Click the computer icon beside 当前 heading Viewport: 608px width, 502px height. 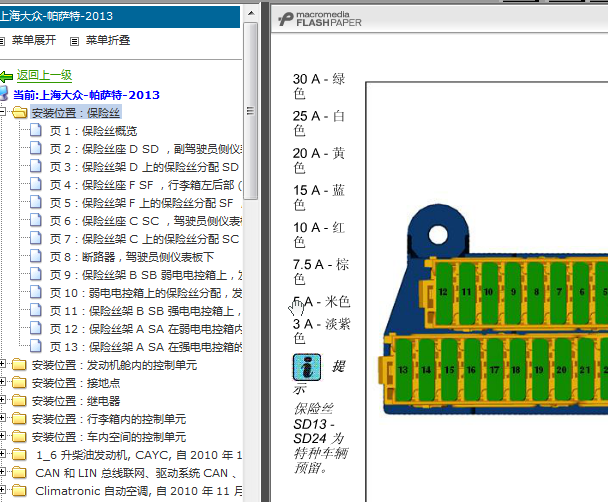pos(4,94)
